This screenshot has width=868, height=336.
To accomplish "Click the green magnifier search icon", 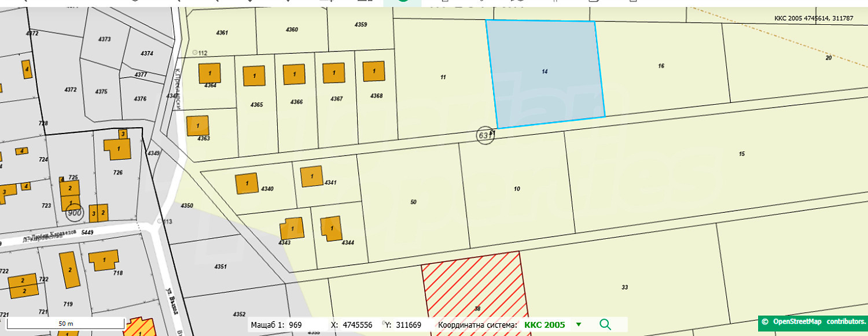I will pyautogui.click(x=605, y=324).
